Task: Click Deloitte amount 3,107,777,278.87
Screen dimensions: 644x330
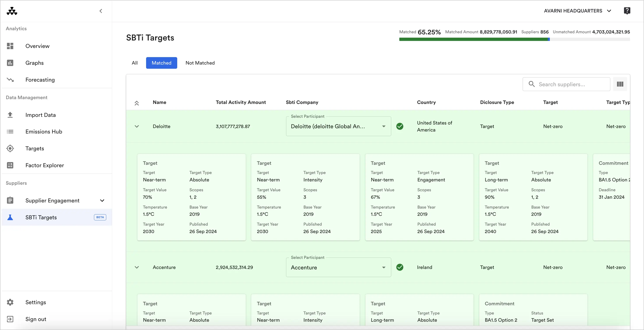Action: [233, 126]
